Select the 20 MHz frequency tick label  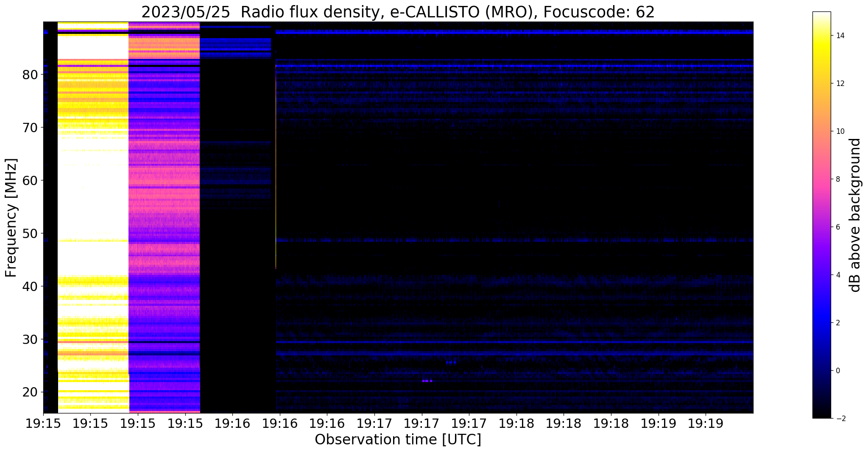point(30,393)
